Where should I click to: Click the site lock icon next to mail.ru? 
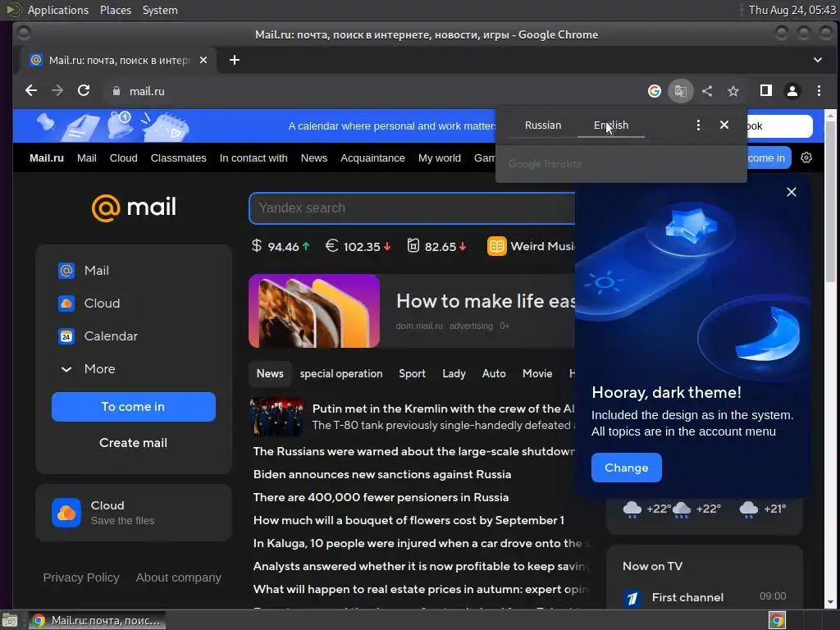pos(116,91)
